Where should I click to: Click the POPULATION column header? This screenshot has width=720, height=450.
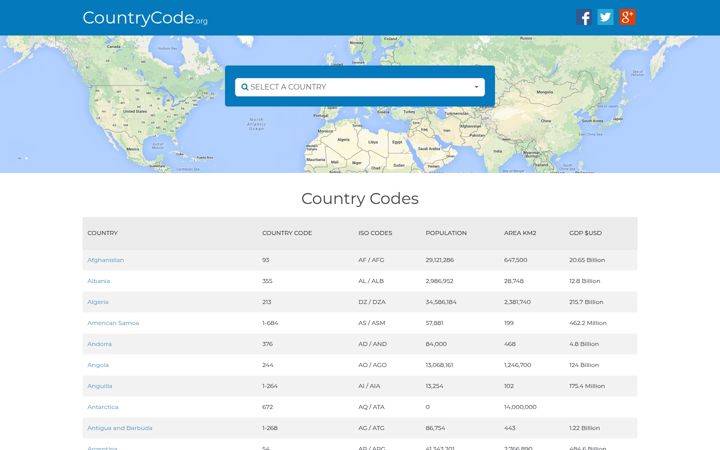pyautogui.click(x=446, y=233)
